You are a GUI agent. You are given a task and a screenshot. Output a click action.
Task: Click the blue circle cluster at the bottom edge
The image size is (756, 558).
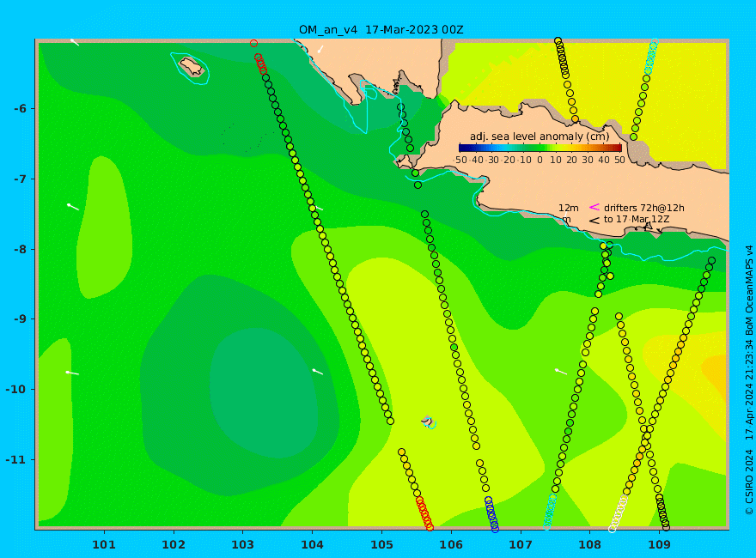point(491,514)
